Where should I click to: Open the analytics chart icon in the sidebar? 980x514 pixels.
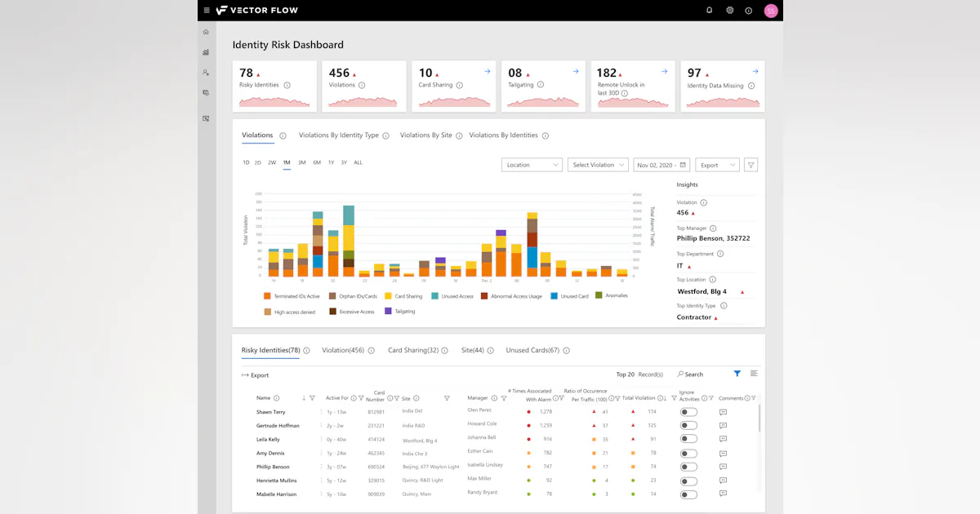pyautogui.click(x=206, y=51)
